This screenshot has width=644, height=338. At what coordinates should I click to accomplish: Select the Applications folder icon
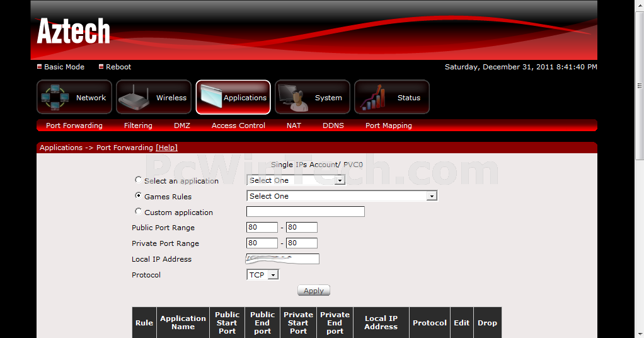[x=212, y=97]
